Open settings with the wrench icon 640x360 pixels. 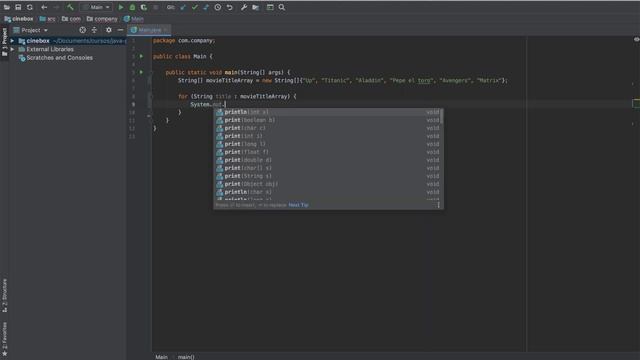coord(244,7)
